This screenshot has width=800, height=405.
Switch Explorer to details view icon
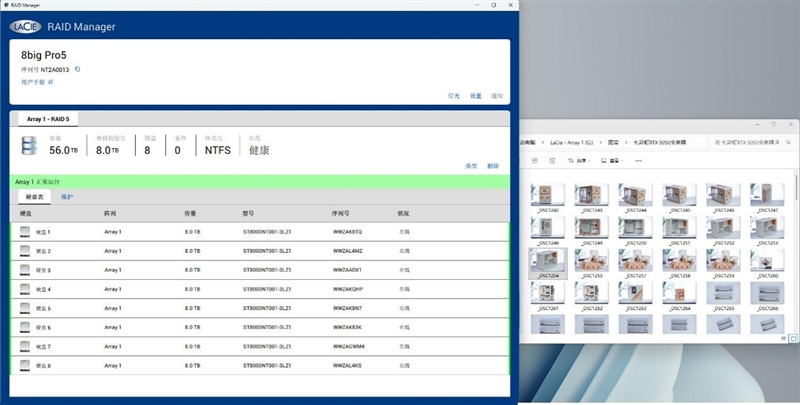[784, 338]
